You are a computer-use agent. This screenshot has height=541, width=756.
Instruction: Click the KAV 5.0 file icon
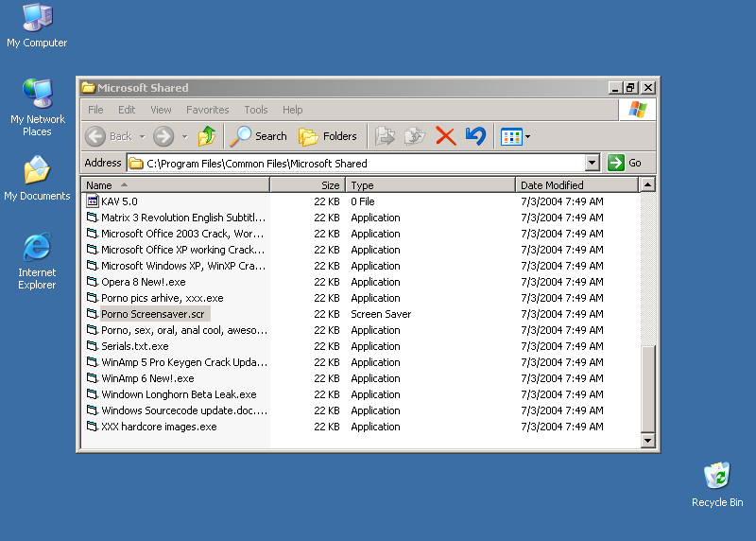[x=92, y=201]
